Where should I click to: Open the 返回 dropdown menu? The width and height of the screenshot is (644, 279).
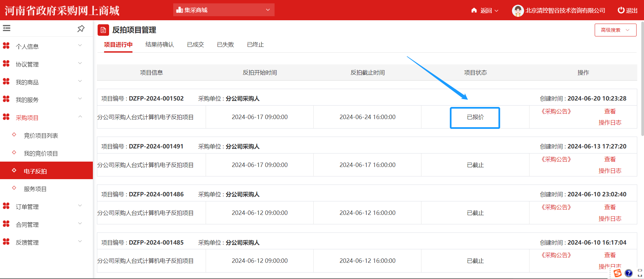pyautogui.click(x=485, y=10)
